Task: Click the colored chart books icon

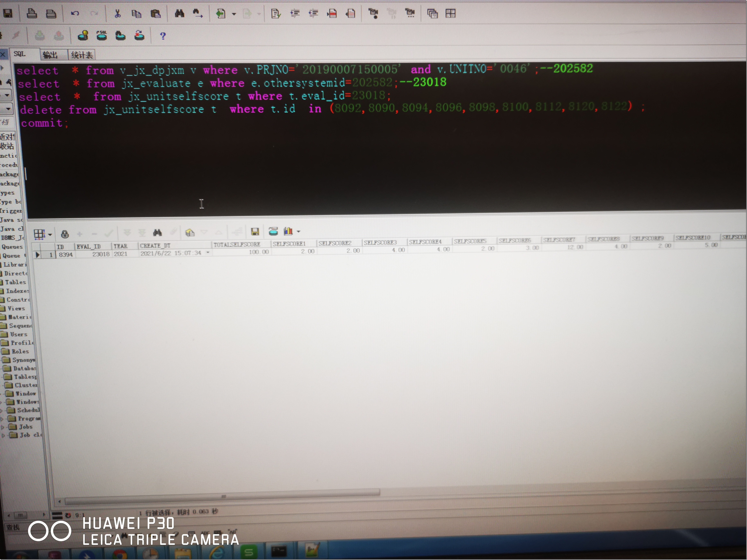Action: click(x=288, y=231)
